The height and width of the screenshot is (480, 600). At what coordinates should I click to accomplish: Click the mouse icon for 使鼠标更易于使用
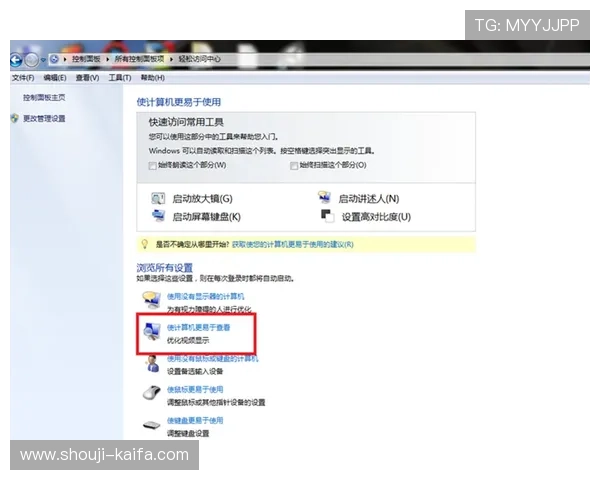tap(152, 393)
